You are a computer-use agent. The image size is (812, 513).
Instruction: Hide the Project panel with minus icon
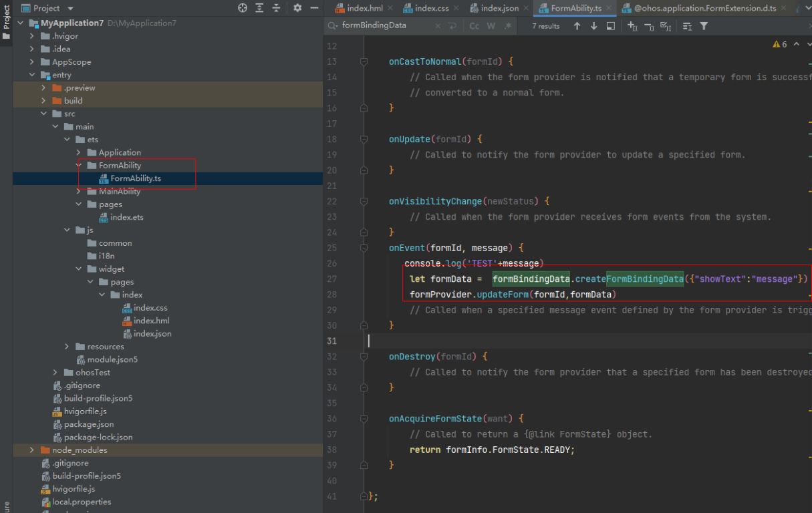click(x=314, y=8)
